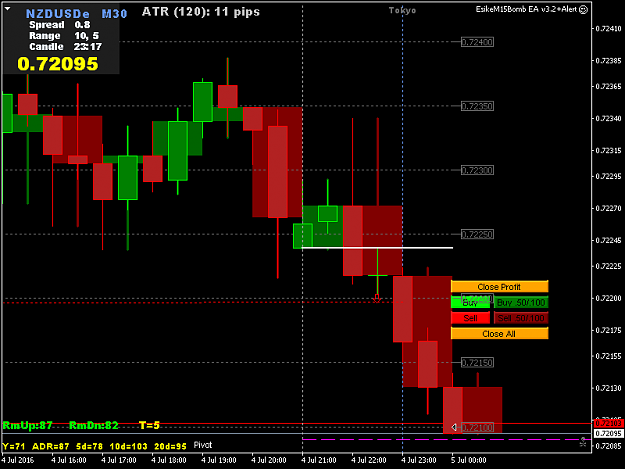Viewport: 625px width, 469px height.
Task: Click the yellow 0.72095 price display
Action: [58, 64]
